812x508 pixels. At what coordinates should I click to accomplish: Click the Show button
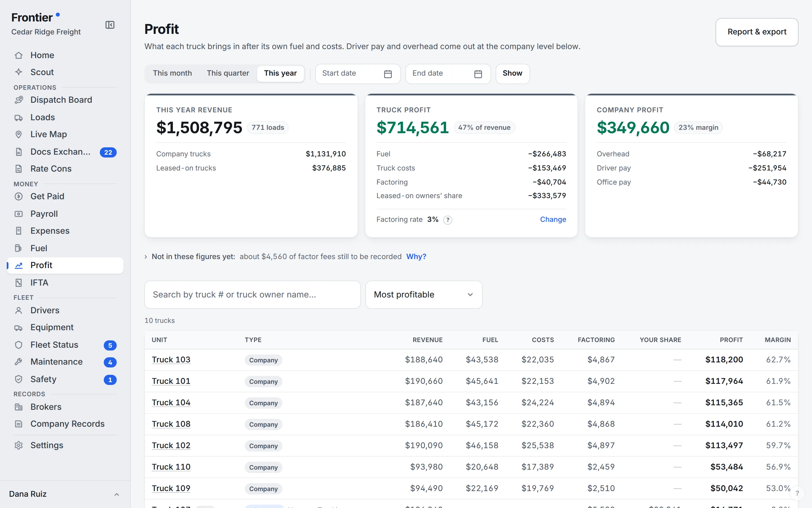[512, 74]
